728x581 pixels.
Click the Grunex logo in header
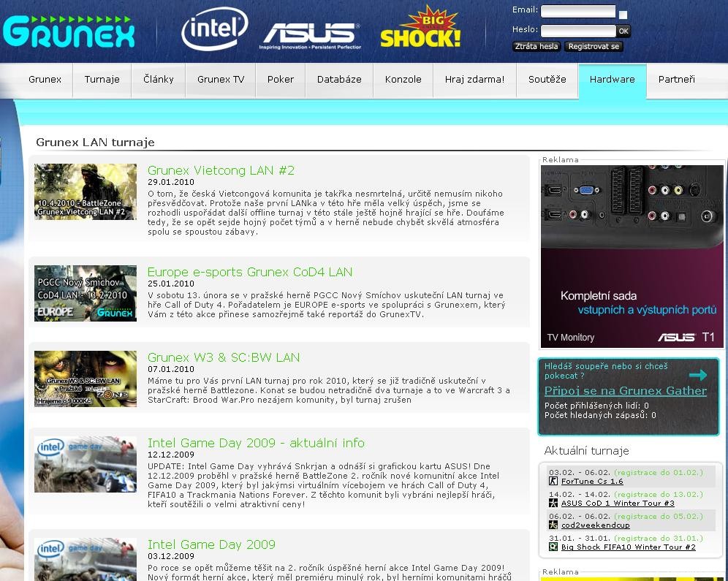tap(69, 31)
